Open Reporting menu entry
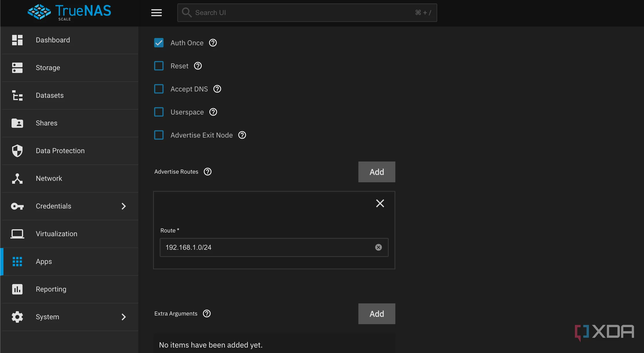Viewport: 644px width, 353px height. pyautogui.click(x=69, y=289)
